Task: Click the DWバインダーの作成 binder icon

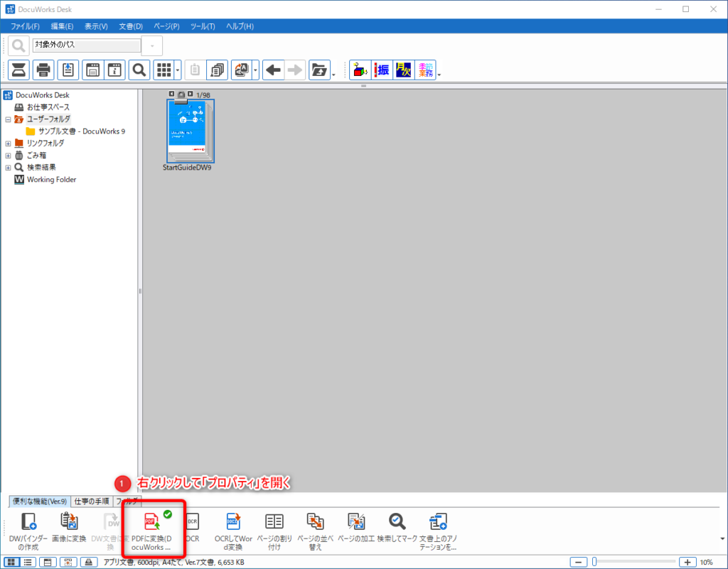Action: pyautogui.click(x=28, y=529)
